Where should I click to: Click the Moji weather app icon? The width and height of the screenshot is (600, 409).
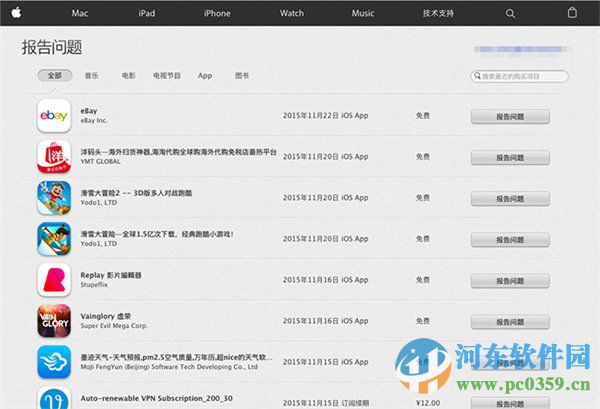point(54,362)
